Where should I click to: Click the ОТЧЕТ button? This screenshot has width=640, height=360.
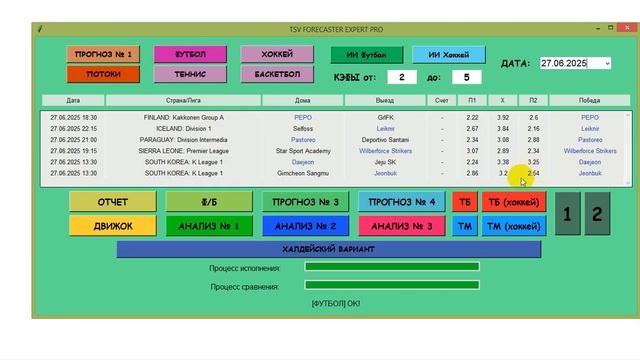click(x=113, y=202)
